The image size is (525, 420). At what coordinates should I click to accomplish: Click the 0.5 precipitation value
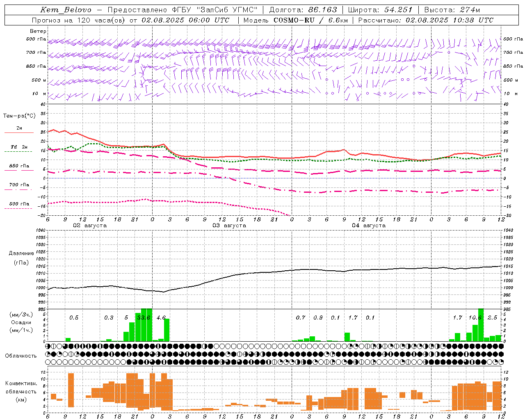(74, 317)
